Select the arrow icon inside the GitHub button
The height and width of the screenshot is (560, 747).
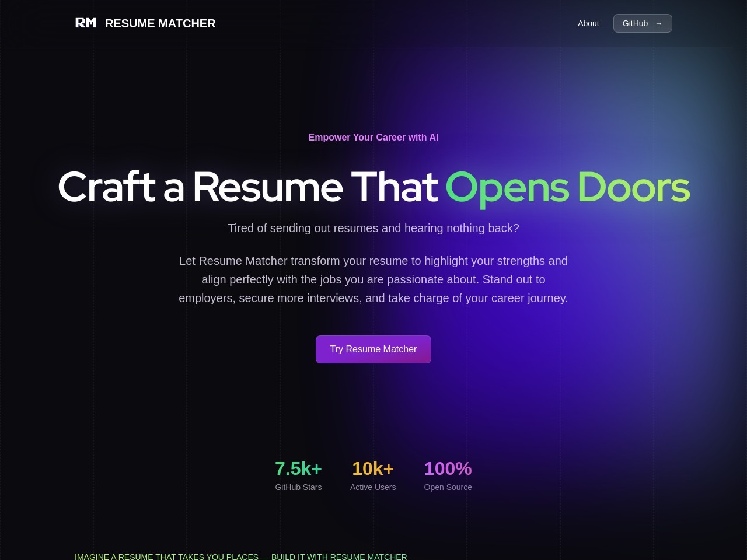(658, 23)
